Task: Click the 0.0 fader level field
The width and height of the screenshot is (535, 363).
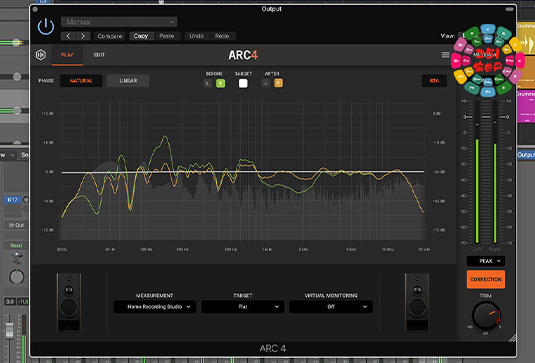Action: coord(10,302)
